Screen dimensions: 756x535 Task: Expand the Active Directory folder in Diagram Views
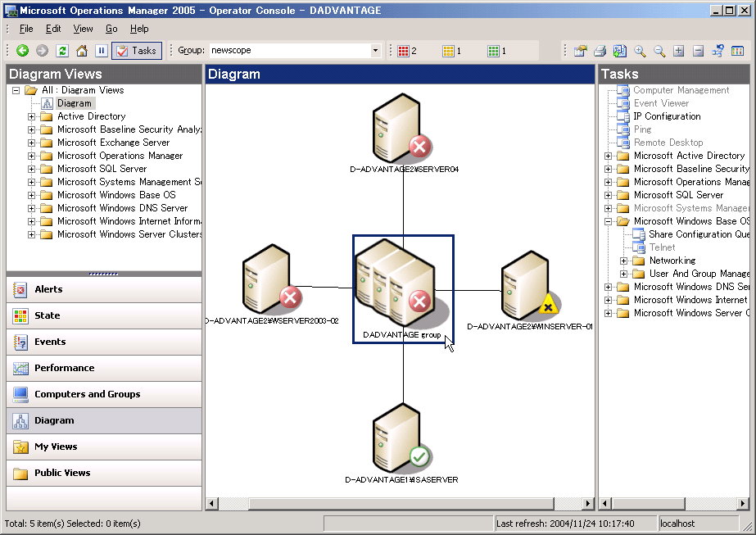[x=31, y=116]
